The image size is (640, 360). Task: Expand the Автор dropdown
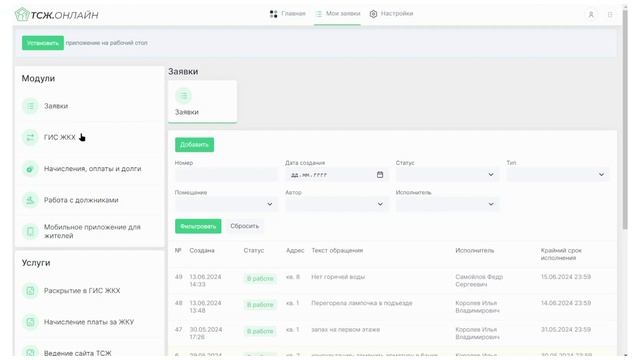tap(336, 204)
